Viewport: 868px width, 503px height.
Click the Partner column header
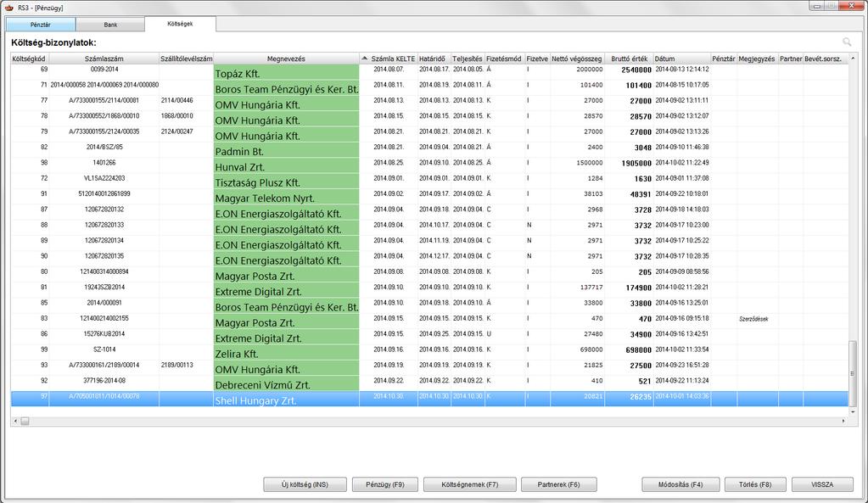point(791,59)
